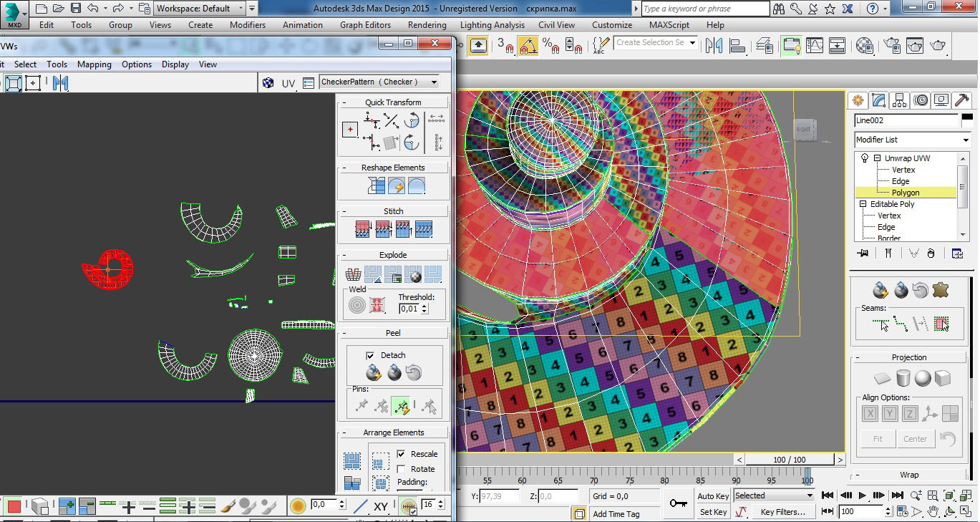Viewport: 980px width, 522px height.
Task: Open the Rendering menu
Action: tap(427, 25)
